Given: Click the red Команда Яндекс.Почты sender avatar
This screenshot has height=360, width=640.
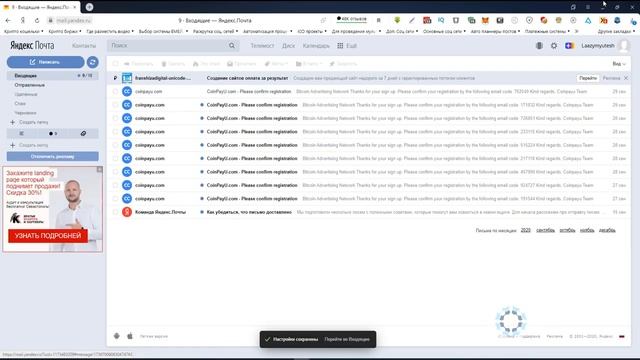Looking at the screenshot, I should (x=127, y=212).
